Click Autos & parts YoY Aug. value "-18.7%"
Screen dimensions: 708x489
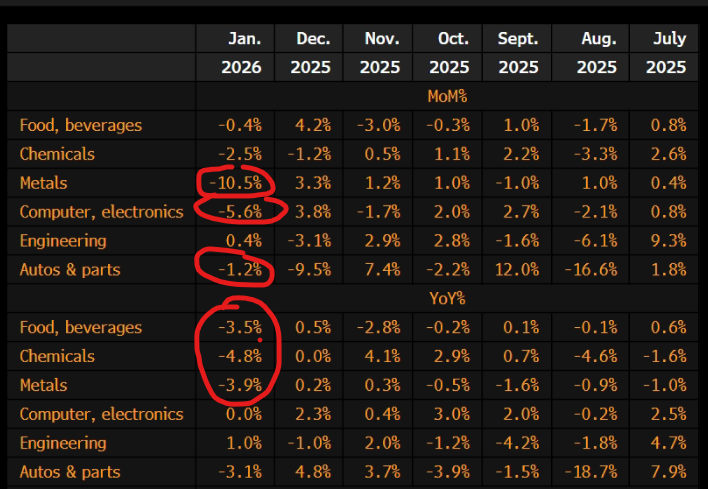tap(591, 472)
